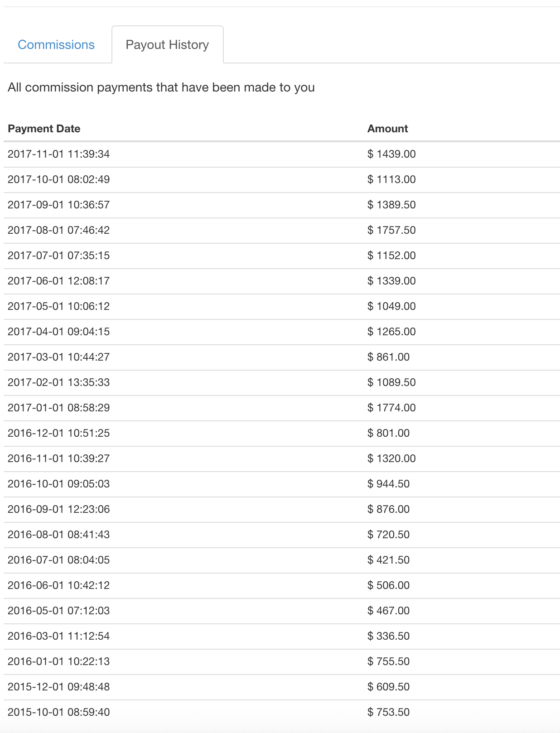Select the 2017-10-01 08:02:49 payment date
The height and width of the screenshot is (733, 560).
[58, 179]
